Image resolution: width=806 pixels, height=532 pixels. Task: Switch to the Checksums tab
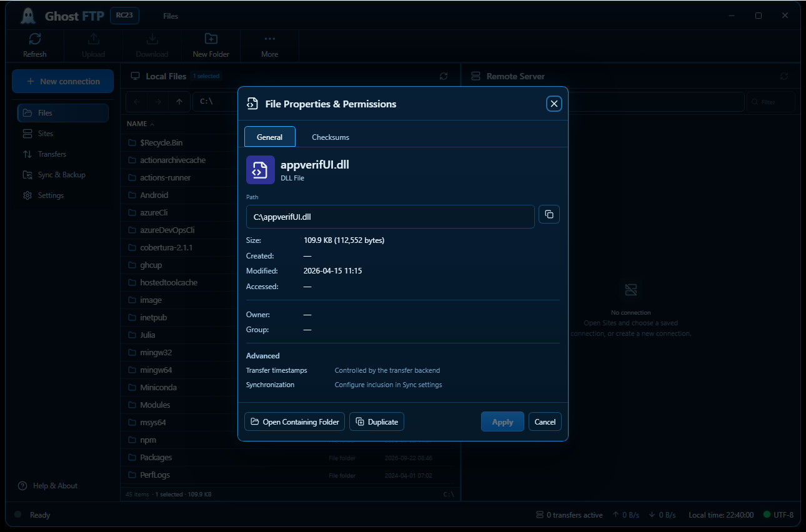331,137
